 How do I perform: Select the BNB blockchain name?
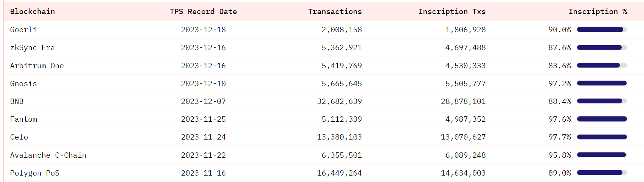[17, 101]
